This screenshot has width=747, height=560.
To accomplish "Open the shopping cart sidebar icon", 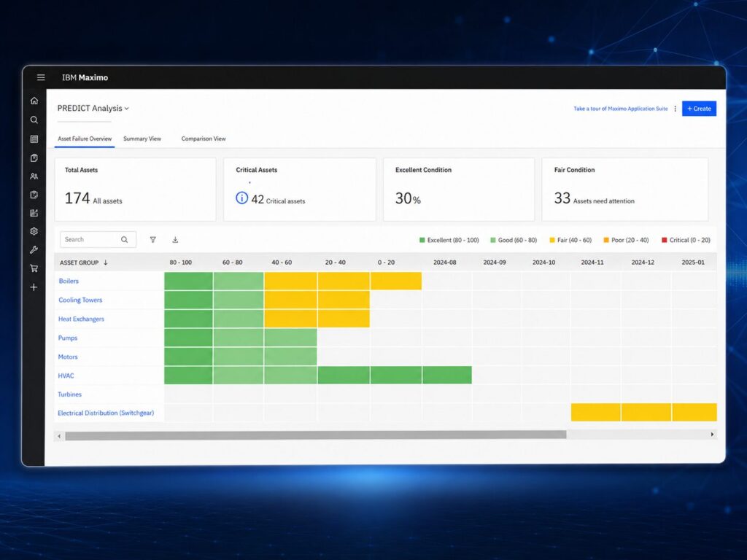I will click(34, 268).
